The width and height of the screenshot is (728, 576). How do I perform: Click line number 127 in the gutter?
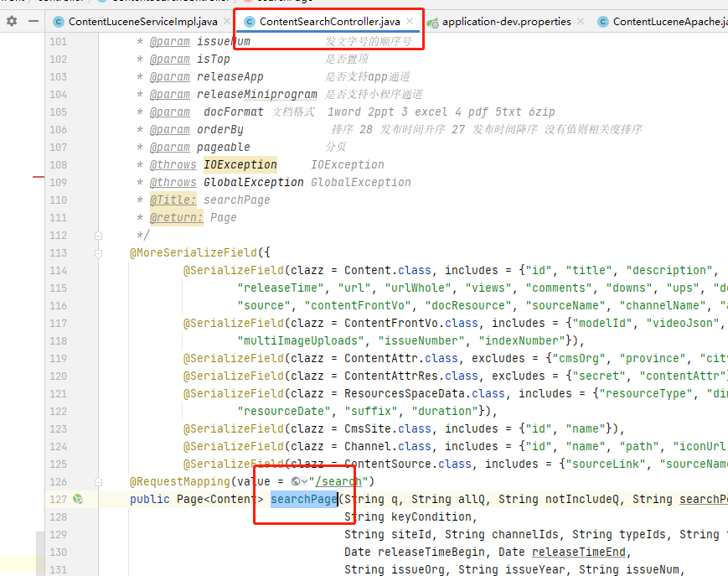click(58, 500)
